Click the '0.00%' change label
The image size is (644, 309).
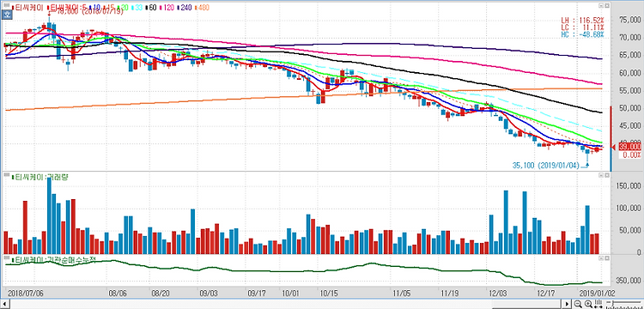click(630, 155)
